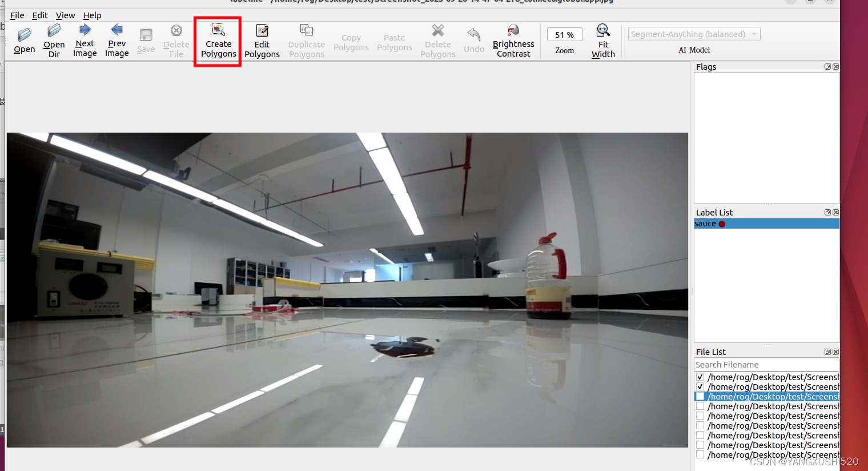Click the Search Filename input field
Screen dimensions: 868x471
[767, 365]
